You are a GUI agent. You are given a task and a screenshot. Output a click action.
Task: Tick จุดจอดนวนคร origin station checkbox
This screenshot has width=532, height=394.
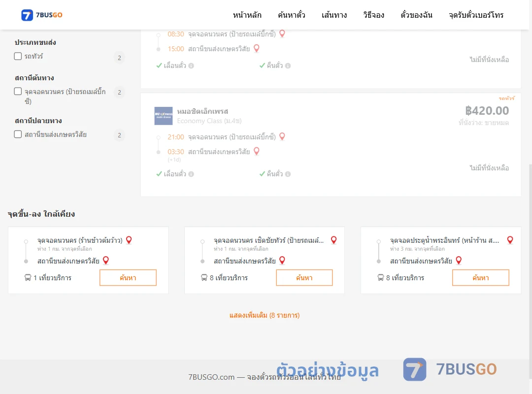(x=18, y=91)
